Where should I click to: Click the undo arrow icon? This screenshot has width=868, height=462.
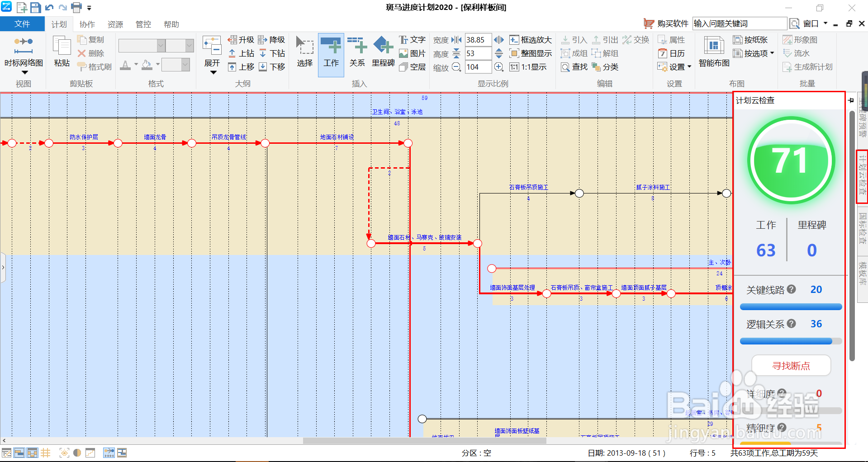[x=49, y=8]
